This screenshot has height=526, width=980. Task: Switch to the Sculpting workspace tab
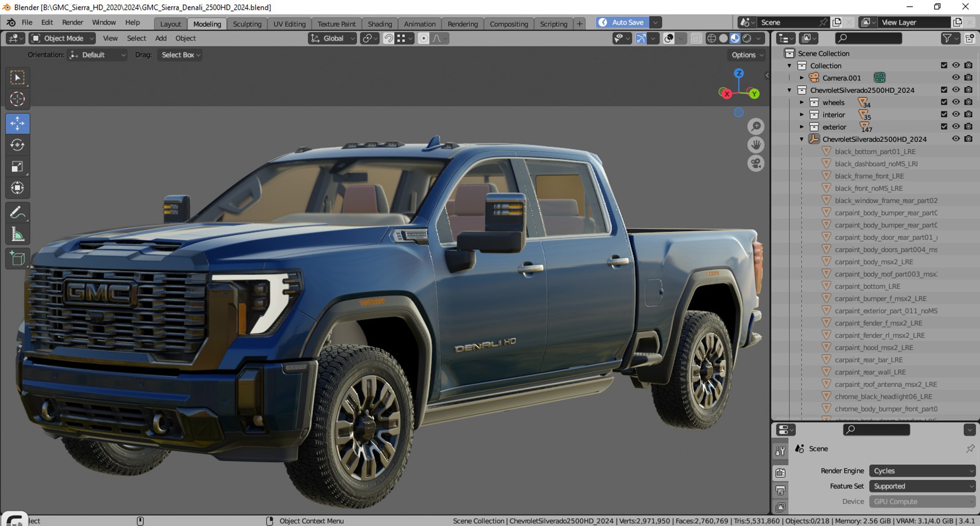point(247,24)
